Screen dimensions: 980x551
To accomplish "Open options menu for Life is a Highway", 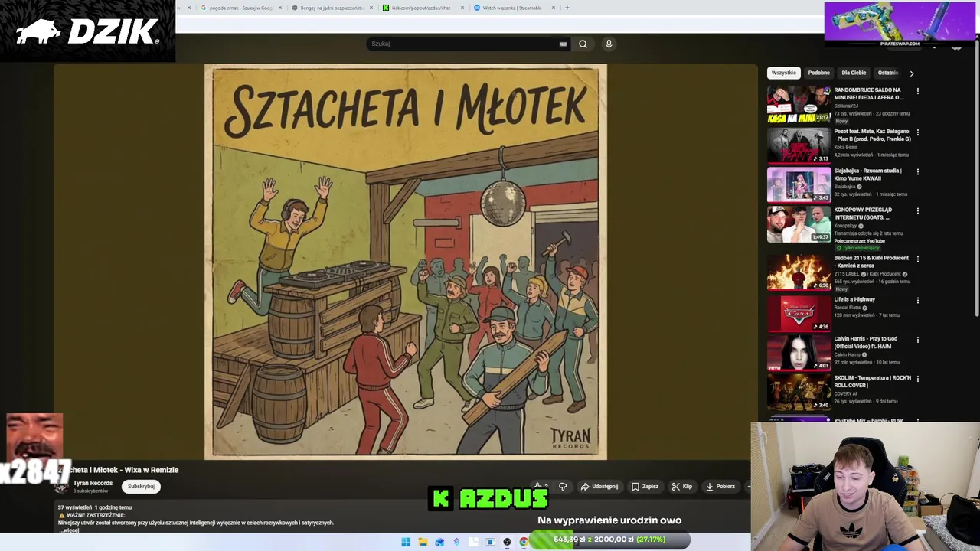I will pos(917,300).
